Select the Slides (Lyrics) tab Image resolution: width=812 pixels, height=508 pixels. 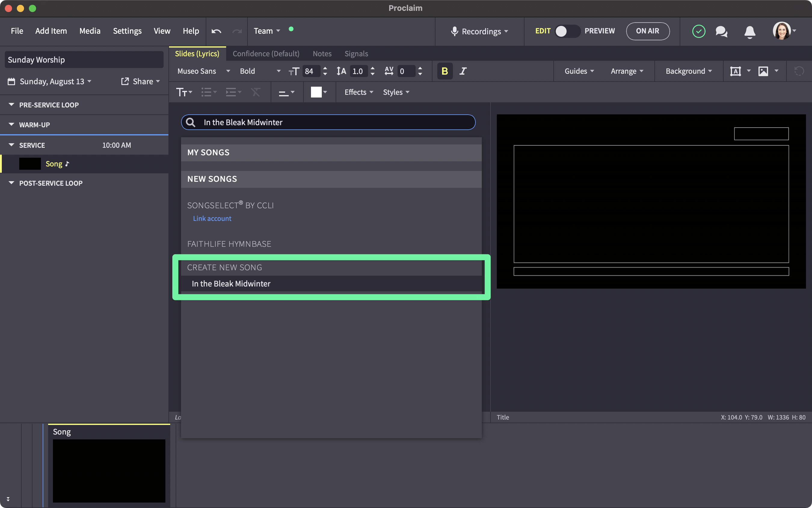tap(197, 54)
